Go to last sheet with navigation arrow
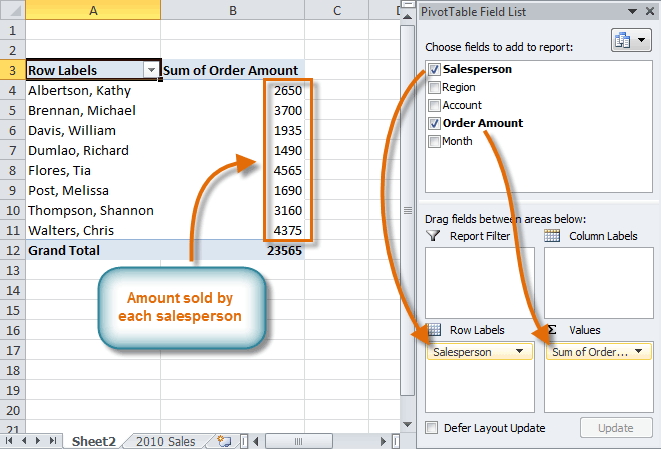 [x=53, y=440]
